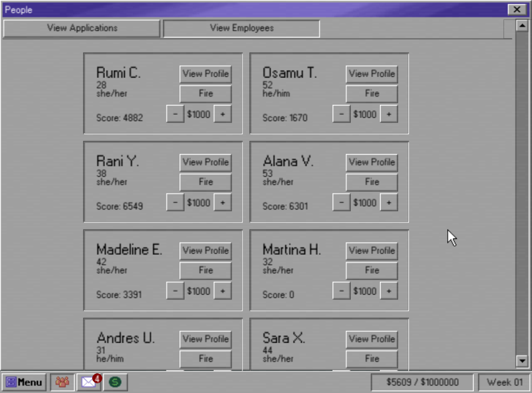Decrease Rumi C.'s salary with minus
Viewport: 532px width, 393px height.
[x=175, y=114]
